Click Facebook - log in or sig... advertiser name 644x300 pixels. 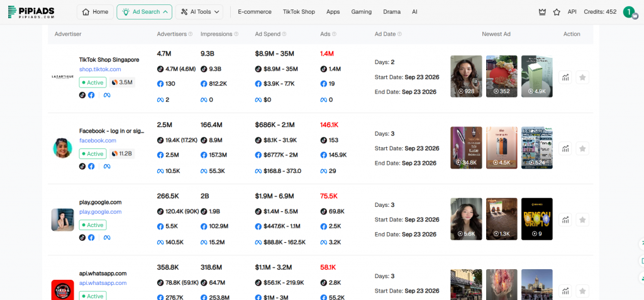(x=112, y=131)
